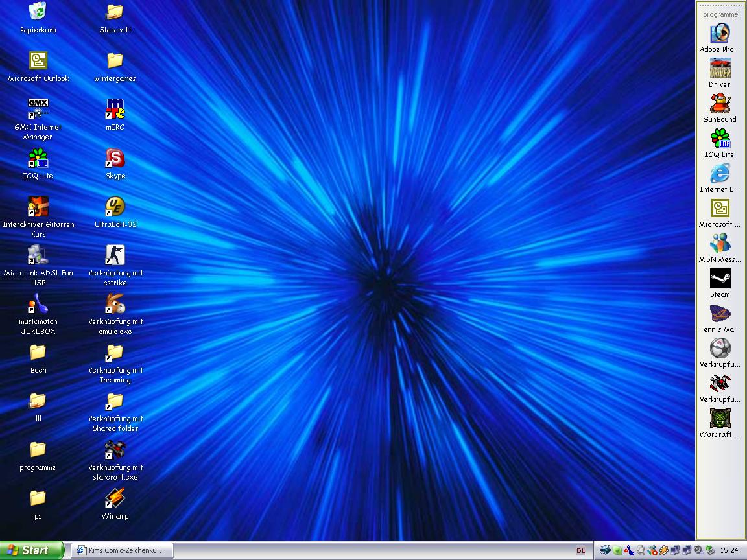Select the Winamp desktop shortcut
Image resolution: width=747 pixels, height=560 pixels.
click(x=115, y=498)
